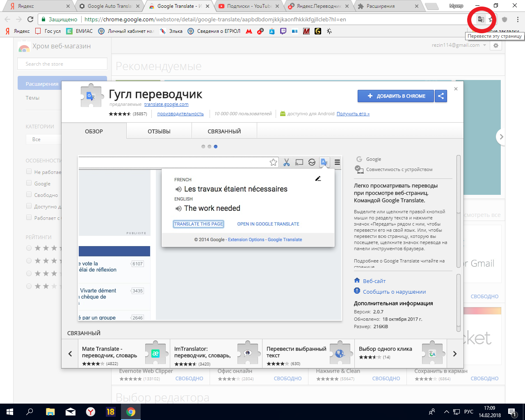Click the Search the store field

pyautogui.click(x=62, y=64)
